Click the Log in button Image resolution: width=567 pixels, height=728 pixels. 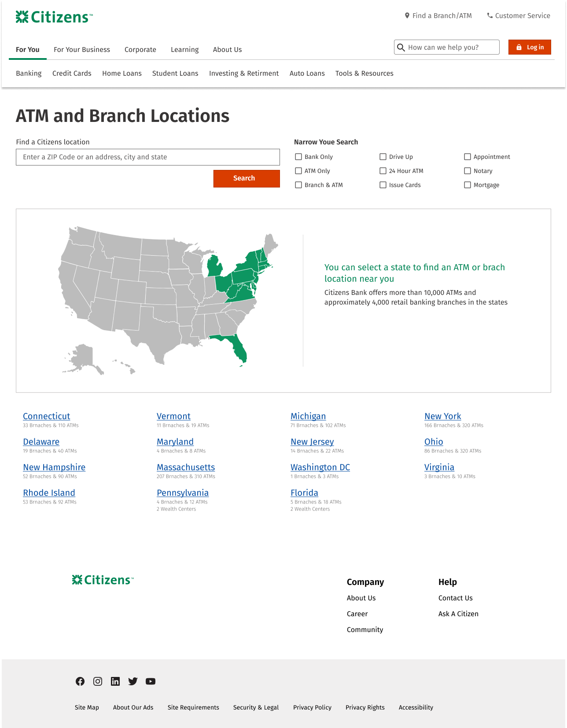tap(530, 47)
